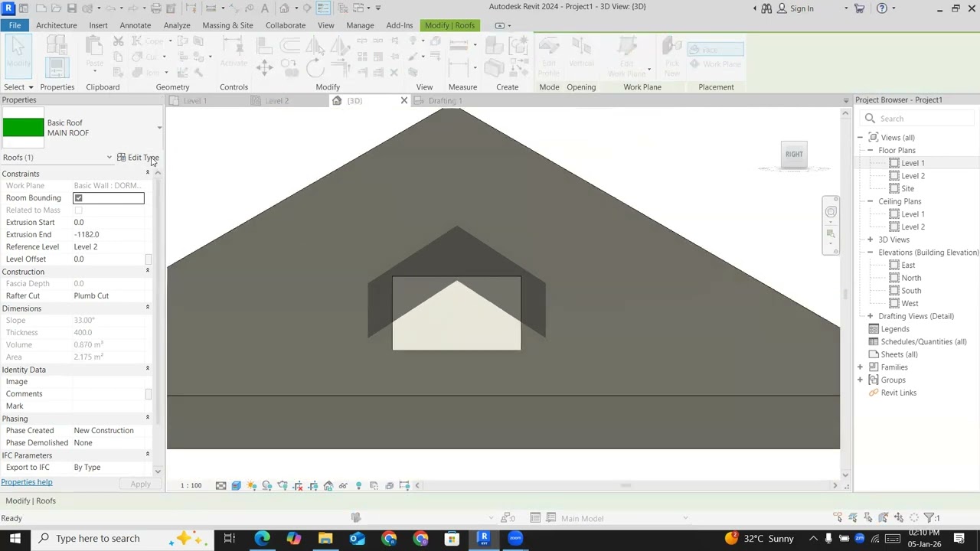Click the RIGHT face of the ViewCube
The width and height of the screenshot is (980, 551).
794,154
